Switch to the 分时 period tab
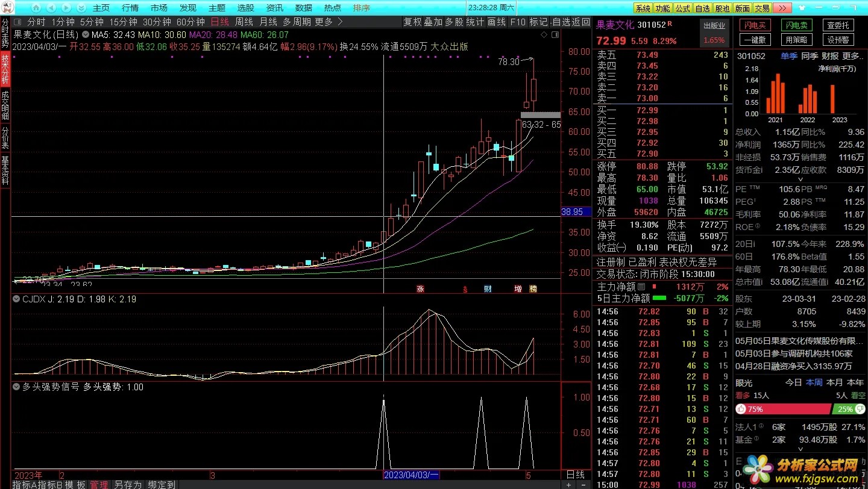868x489 pixels. coord(36,22)
